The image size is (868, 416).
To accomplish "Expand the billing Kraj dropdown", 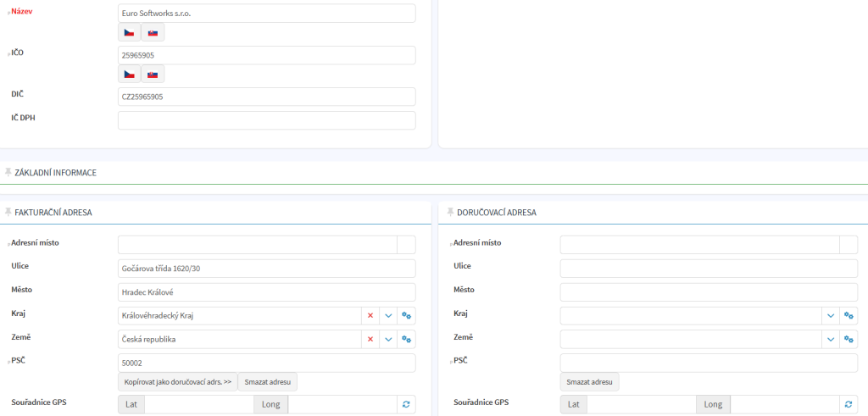I will point(389,316).
